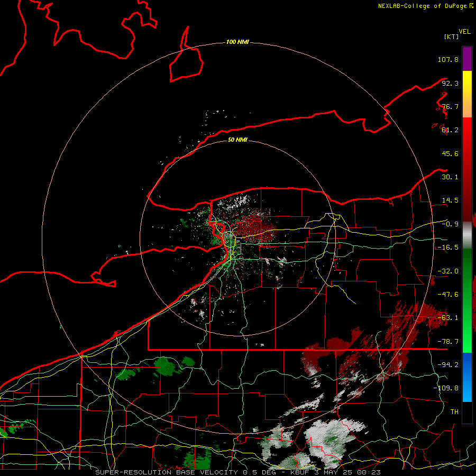Click the -78.7 velocity scale value
This screenshot has height=476, width=476.
448,342
